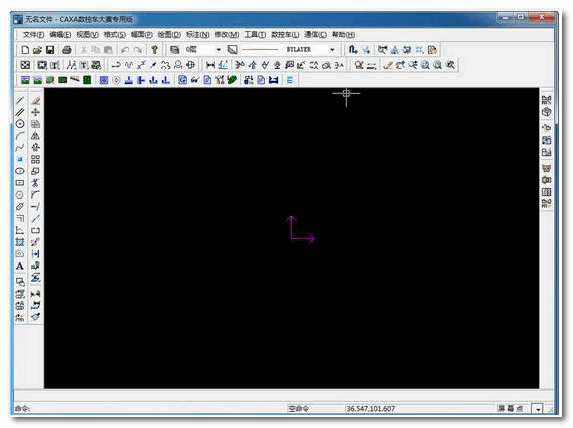This screenshot has height=428, width=573.
Task: Expand the layer name dropdown arrow
Action: 219,50
